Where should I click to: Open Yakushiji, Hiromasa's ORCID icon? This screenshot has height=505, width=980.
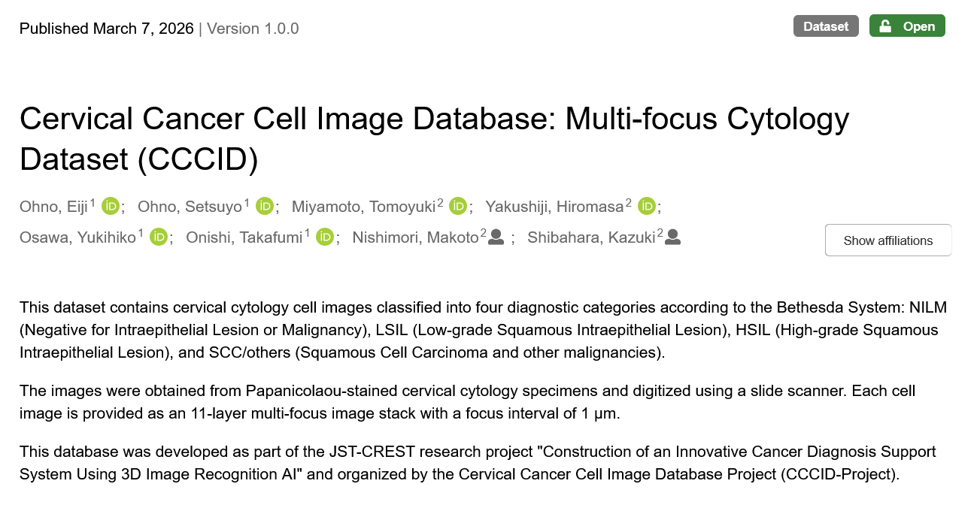coord(647,206)
